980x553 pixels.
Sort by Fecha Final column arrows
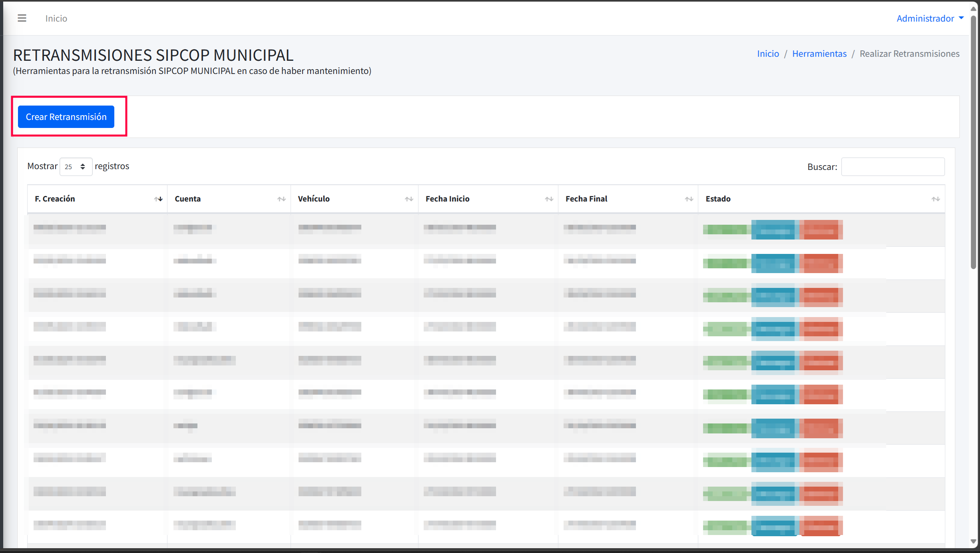(689, 199)
